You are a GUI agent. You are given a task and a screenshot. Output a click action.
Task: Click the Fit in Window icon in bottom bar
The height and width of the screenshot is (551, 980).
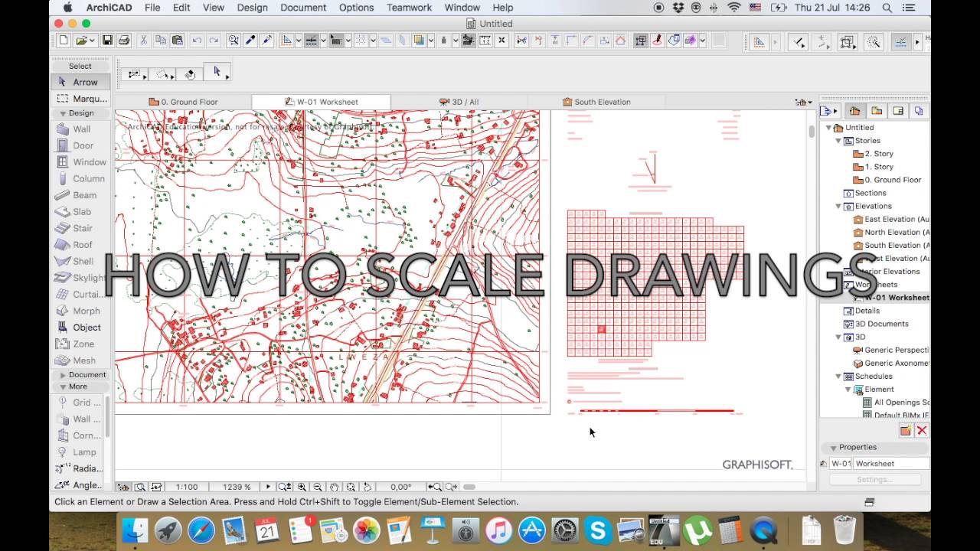[x=351, y=487]
